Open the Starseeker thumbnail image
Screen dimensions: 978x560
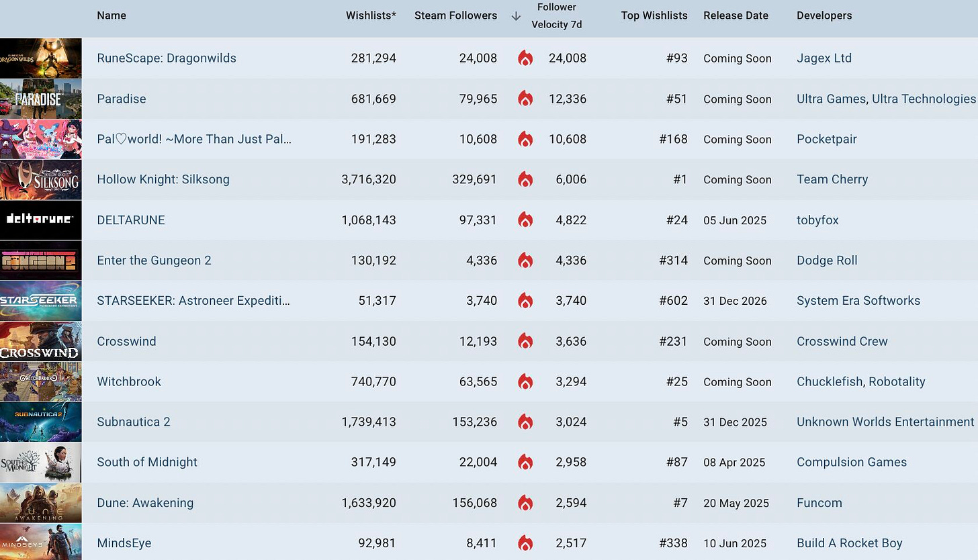[x=40, y=301]
